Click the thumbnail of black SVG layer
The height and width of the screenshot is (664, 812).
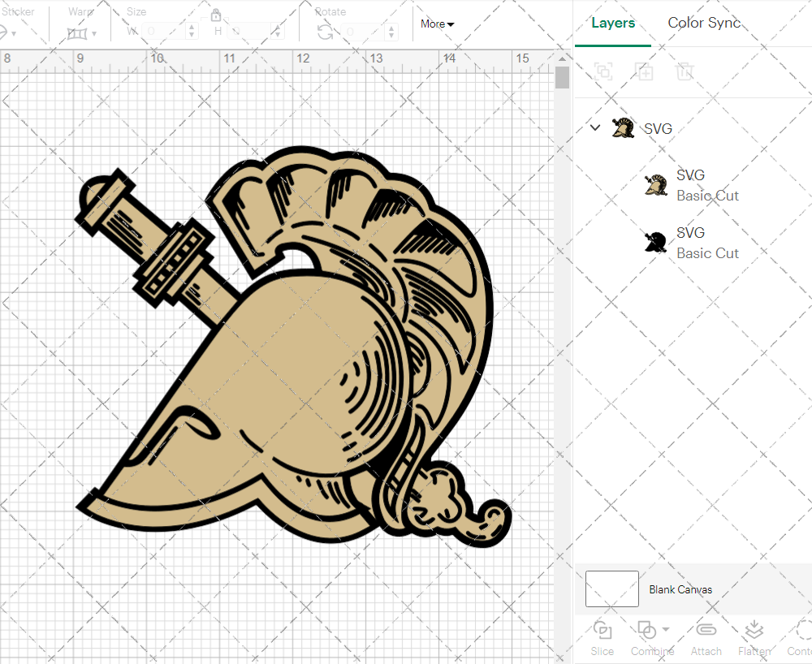(655, 242)
